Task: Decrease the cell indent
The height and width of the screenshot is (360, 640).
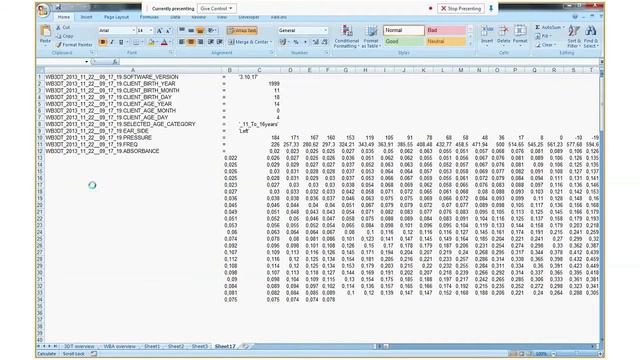Action: coord(211,42)
